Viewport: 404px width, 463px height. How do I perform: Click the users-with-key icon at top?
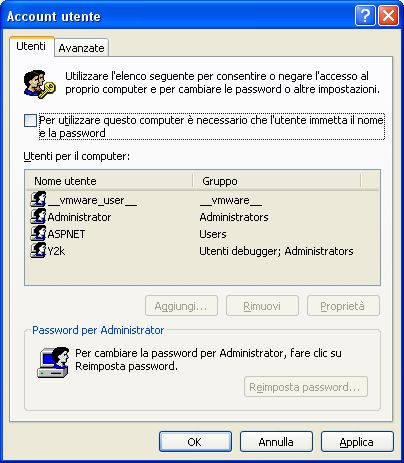39,84
